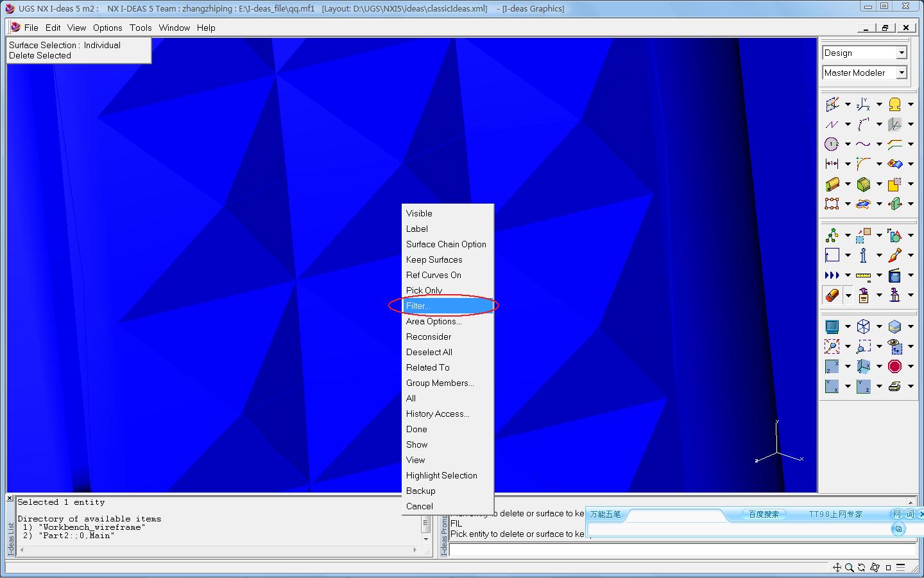Image resolution: width=924 pixels, height=578 pixels.
Task: Choose Deselect All in popup menu
Action: coord(448,352)
